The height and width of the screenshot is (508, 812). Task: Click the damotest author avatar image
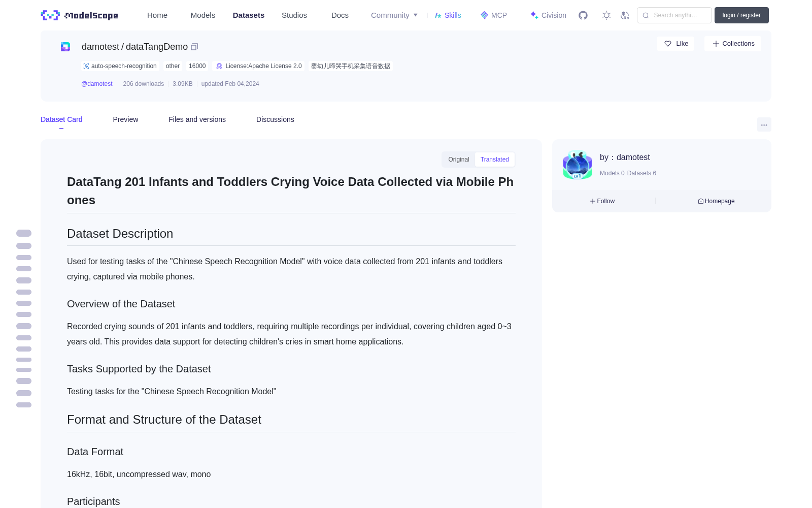[x=578, y=165]
